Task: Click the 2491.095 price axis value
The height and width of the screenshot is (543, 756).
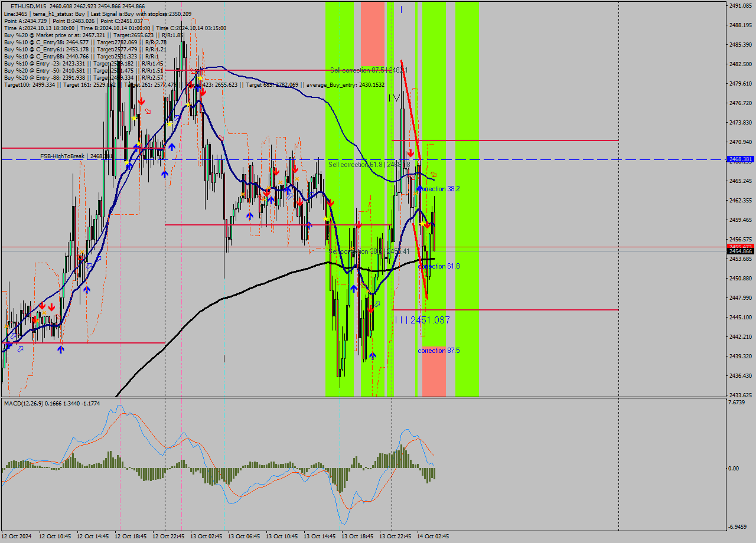Action: pyautogui.click(x=741, y=5)
